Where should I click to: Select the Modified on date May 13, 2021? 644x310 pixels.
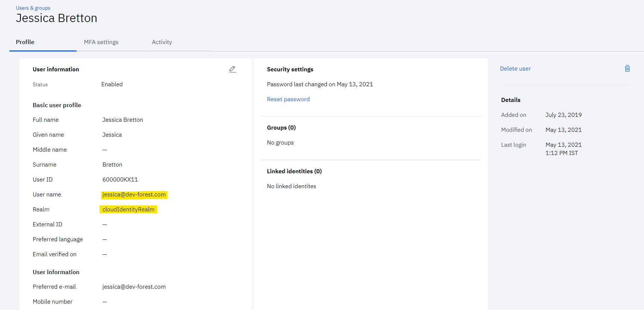[563, 130]
